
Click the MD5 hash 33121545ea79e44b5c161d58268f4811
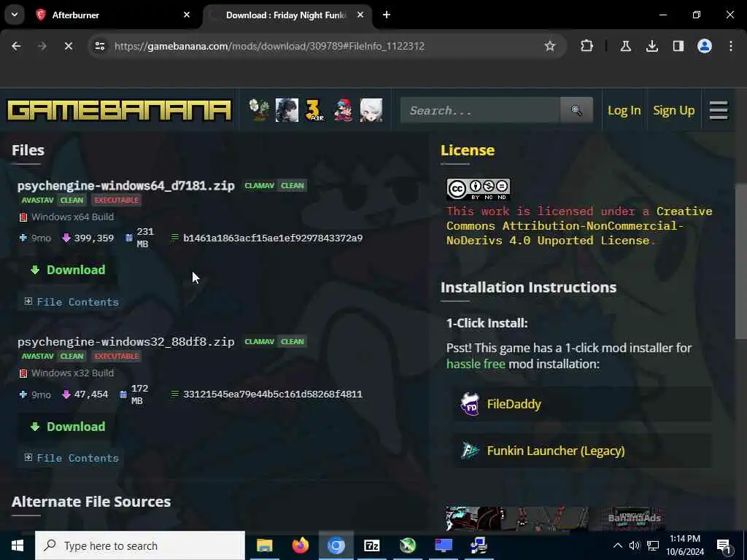273,394
